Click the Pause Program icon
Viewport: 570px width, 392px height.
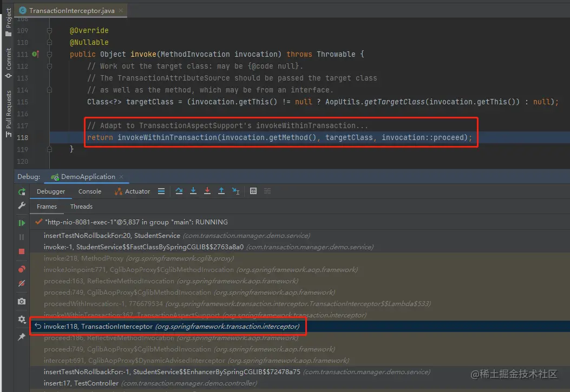click(22, 237)
